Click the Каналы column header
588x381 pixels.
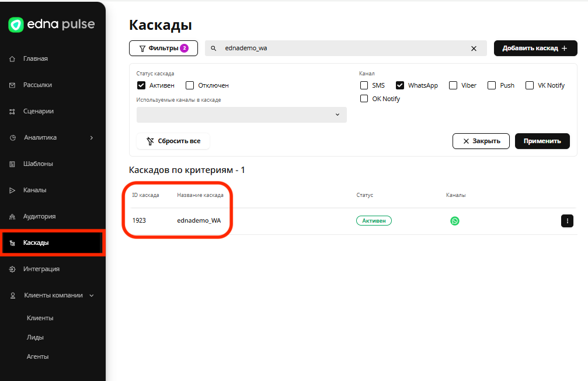point(455,195)
